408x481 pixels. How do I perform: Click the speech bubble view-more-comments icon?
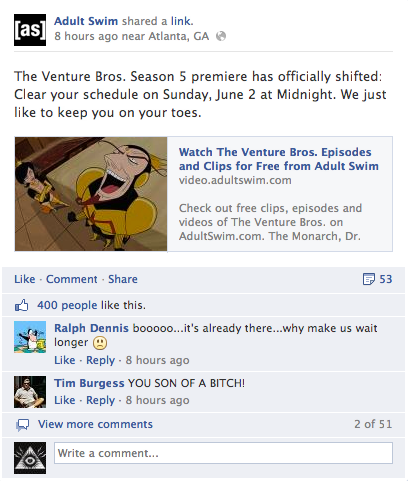coord(23,425)
